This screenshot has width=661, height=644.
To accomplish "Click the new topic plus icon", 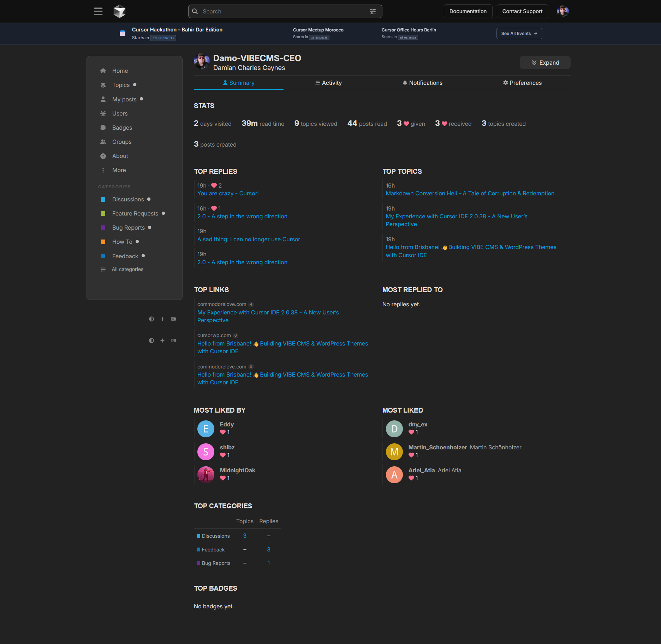I will coord(162,319).
